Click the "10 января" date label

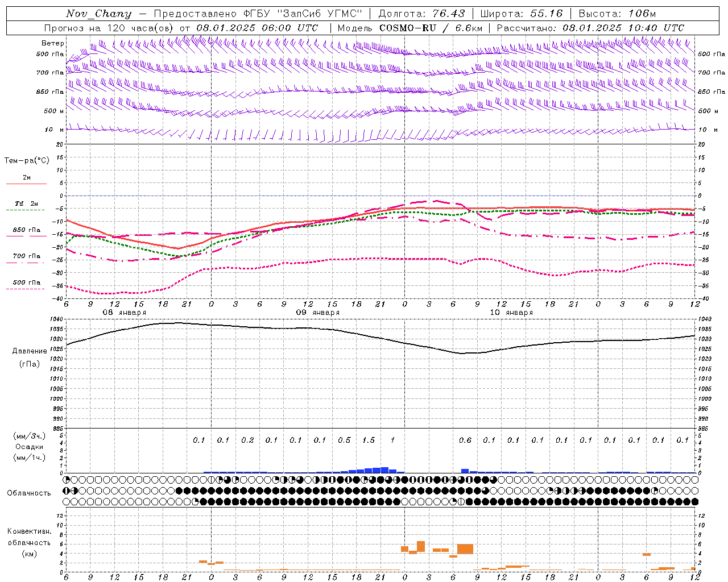pyautogui.click(x=511, y=313)
